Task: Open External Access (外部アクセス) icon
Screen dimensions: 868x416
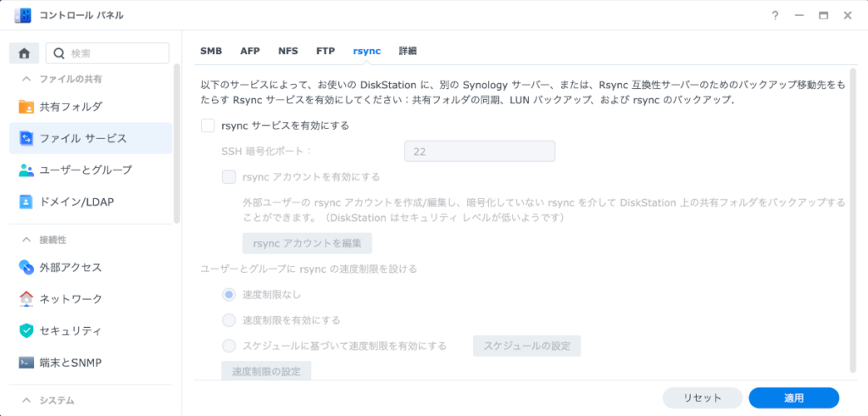Action: (26, 268)
